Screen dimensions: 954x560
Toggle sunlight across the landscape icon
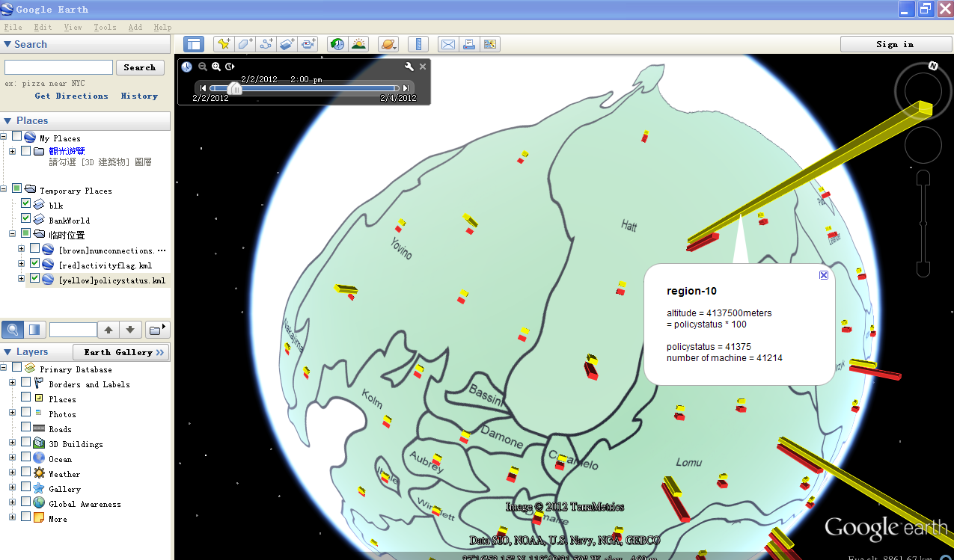358,44
